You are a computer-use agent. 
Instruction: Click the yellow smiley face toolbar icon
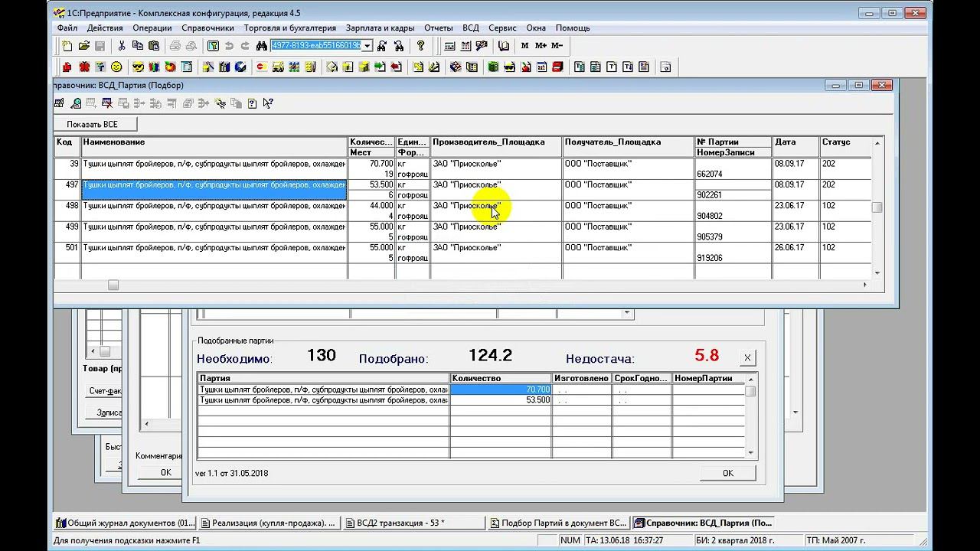click(116, 67)
